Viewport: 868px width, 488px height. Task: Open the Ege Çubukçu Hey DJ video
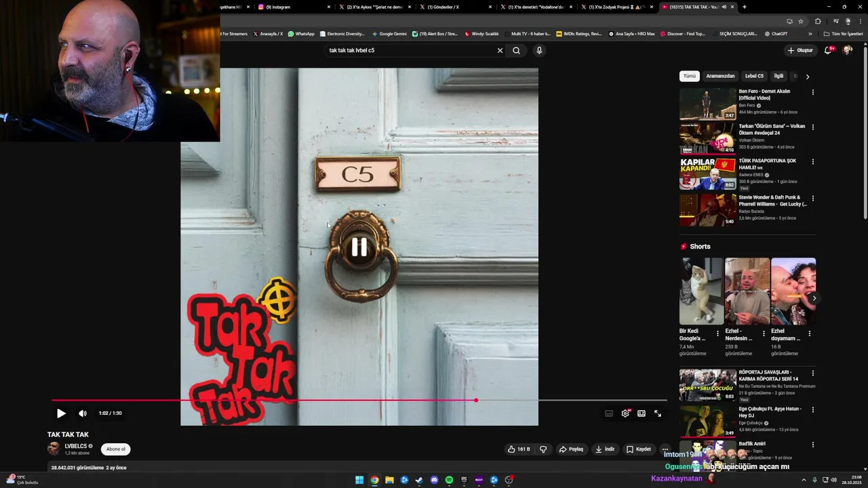click(x=708, y=421)
